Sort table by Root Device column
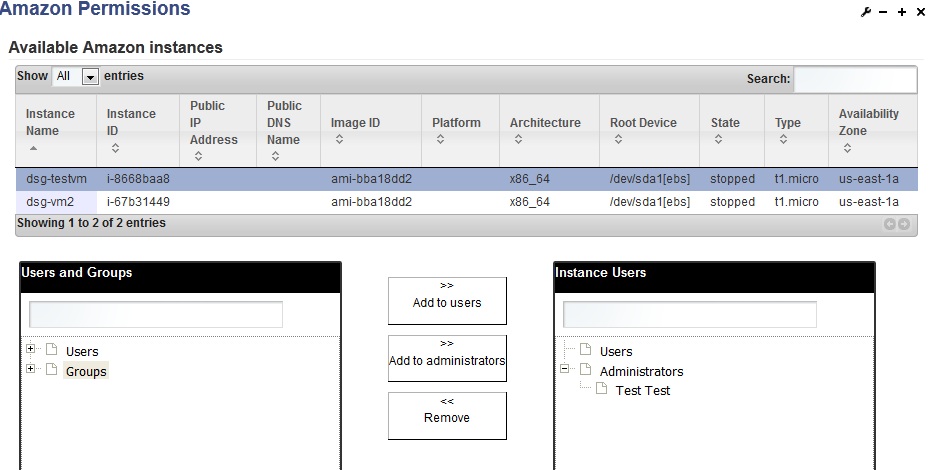The image size is (932, 470). (650, 131)
